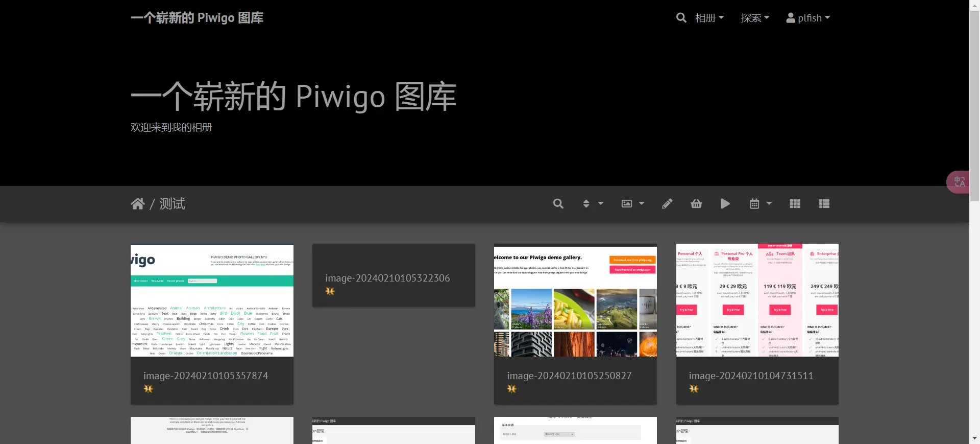The image size is (980, 444).
Task: Search in this album via toolbar magnifier
Action: 558,204
